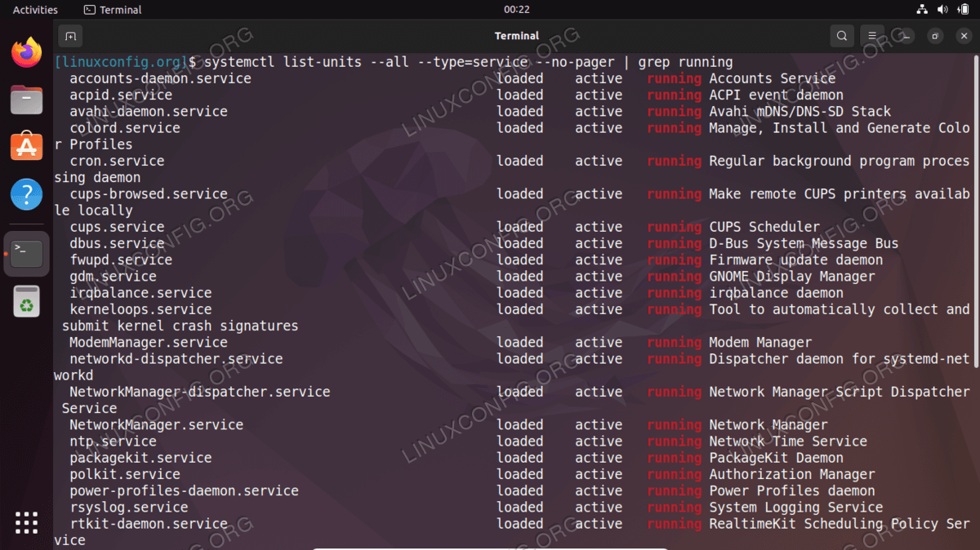Click the 'PackageKit Daemon' description

click(x=777, y=458)
